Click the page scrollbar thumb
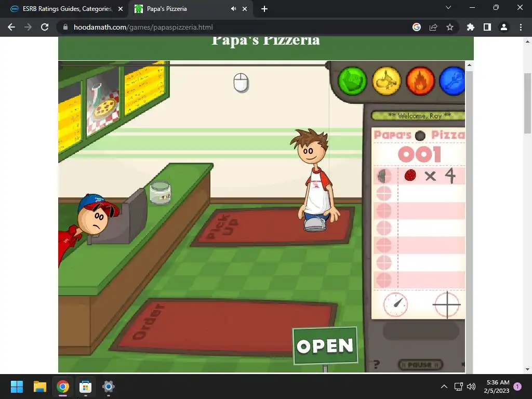Image resolution: width=532 pixels, height=399 pixels. coord(527,103)
